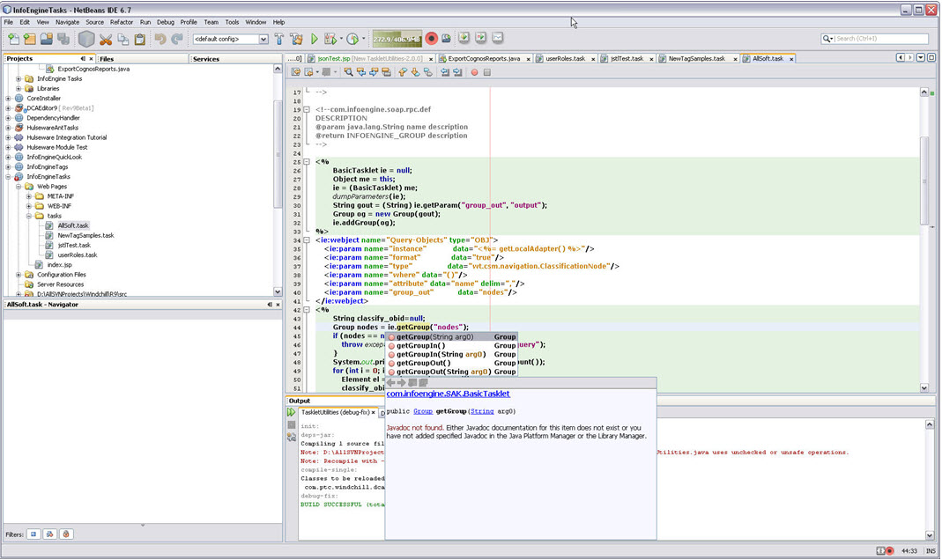Click the Build Main Project hammer icon

pyautogui.click(x=279, y=40)
